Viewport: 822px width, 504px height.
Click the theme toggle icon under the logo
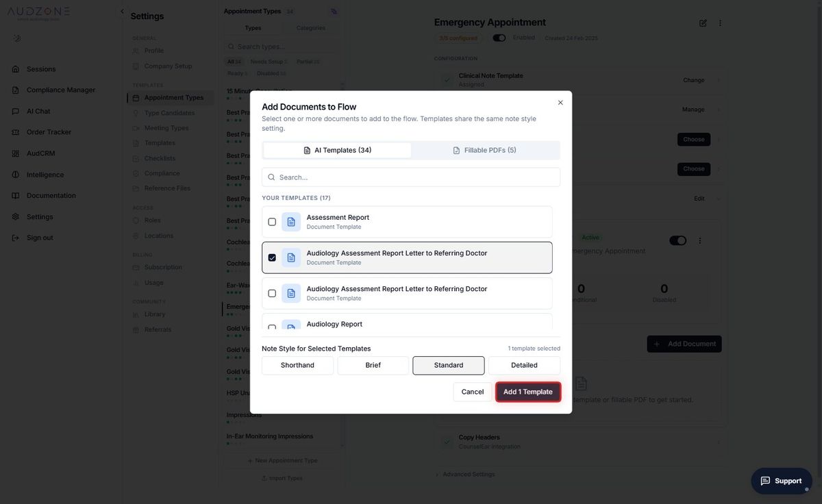tap(16, 38)
